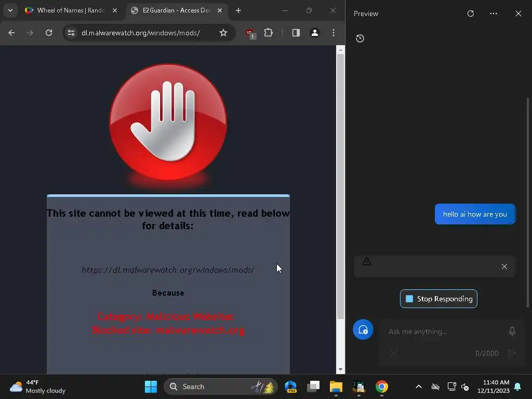Image resolution: width=532 pixels, height=399 pixels.
Task: Click 'Blocked site: malwarewatch.org' text
Action: pyautogui.click(x=168, y=330)
